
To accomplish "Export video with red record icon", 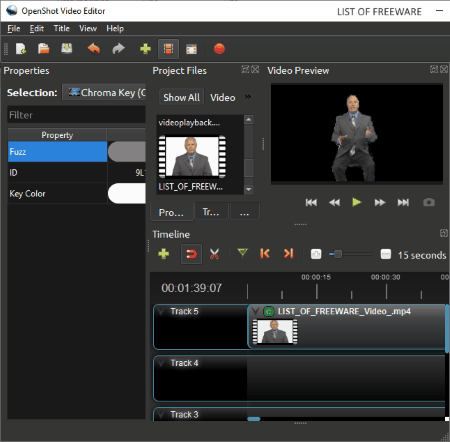I will [219, 49].
